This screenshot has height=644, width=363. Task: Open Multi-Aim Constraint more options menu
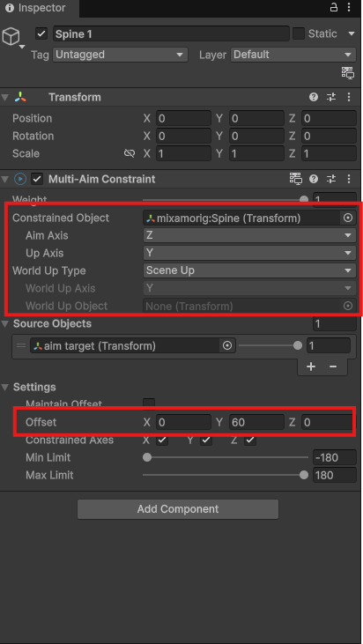pyautogui.click(x=349, y=179)
